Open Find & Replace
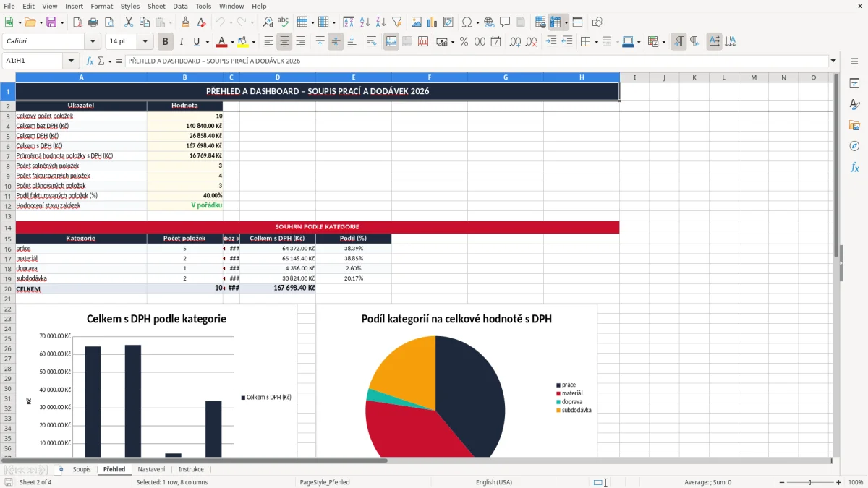The height and width of the screenshot is (488, 868). pos(268,22)
